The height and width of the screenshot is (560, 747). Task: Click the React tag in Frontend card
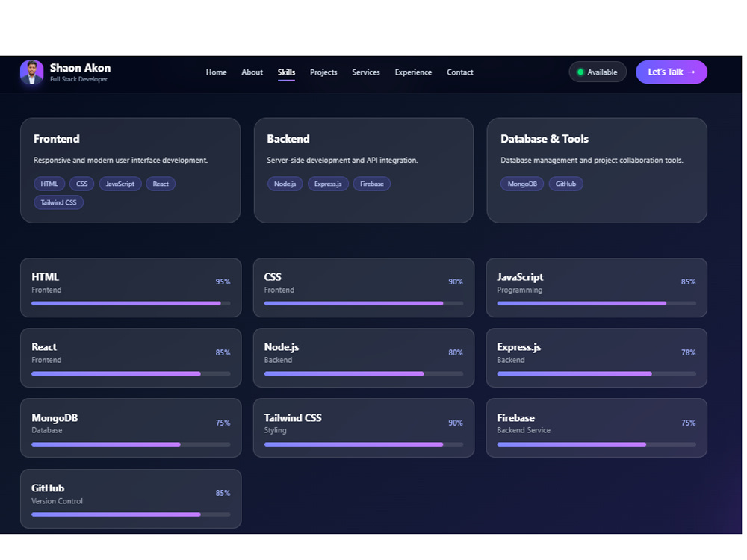[161, 184]
